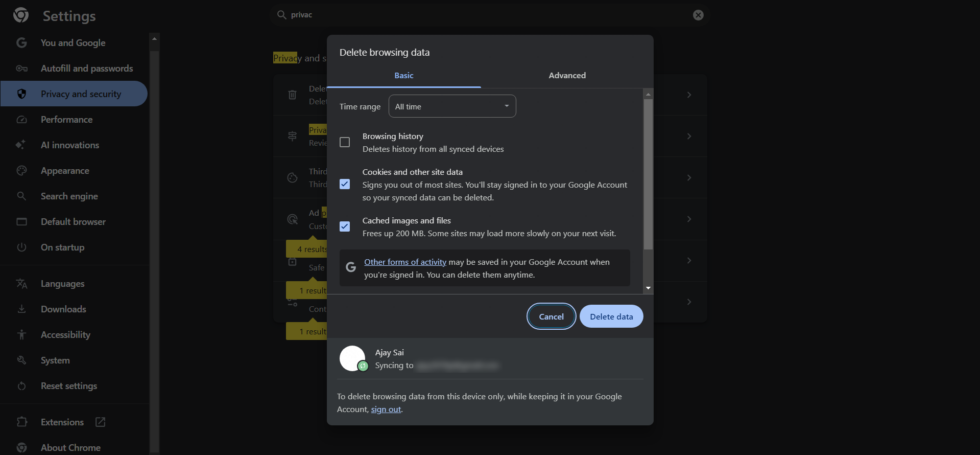The height and width of the screenshot is (455, 980).
Task: Click the dialog scrollbar down arrow
Action: (648, 288)
